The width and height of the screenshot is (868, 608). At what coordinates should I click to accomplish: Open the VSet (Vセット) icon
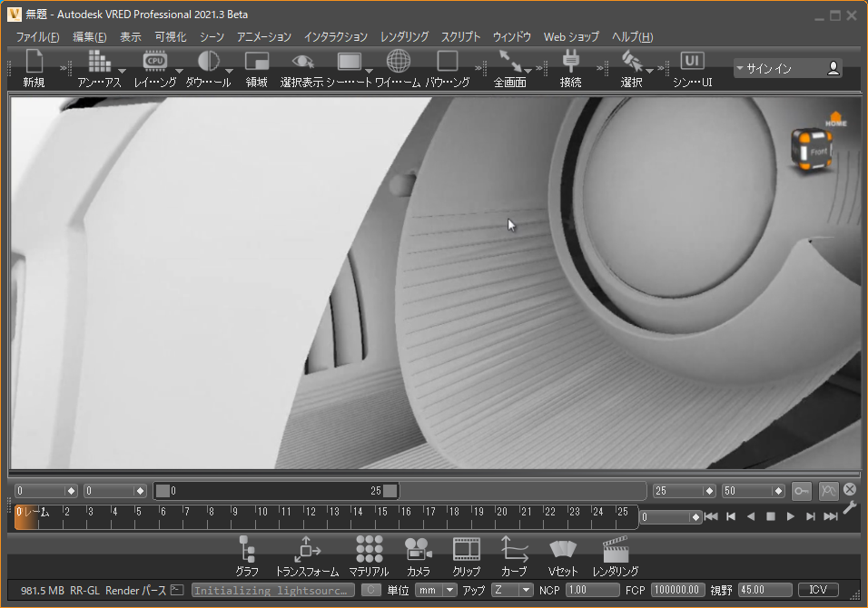pyautogui.click(x=563, y=550)
